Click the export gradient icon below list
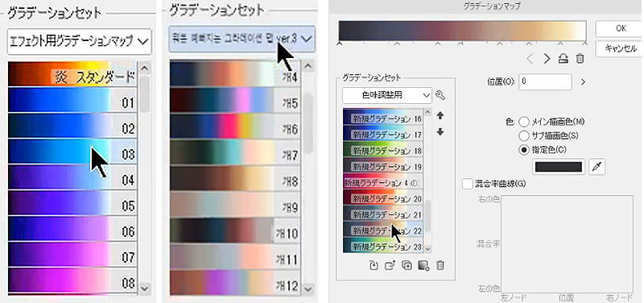Image resolution: width=644 pixels, height=303 pixels. 390,266
